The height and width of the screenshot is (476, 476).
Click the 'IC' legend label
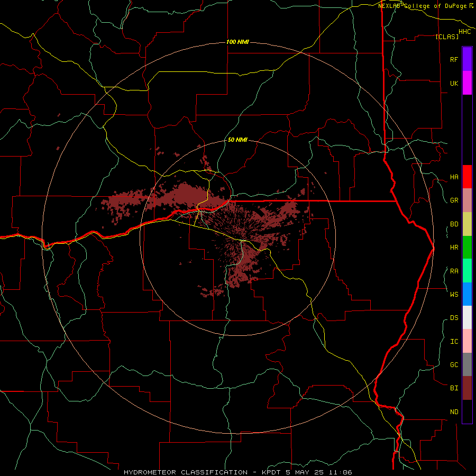tap(454, 341)
